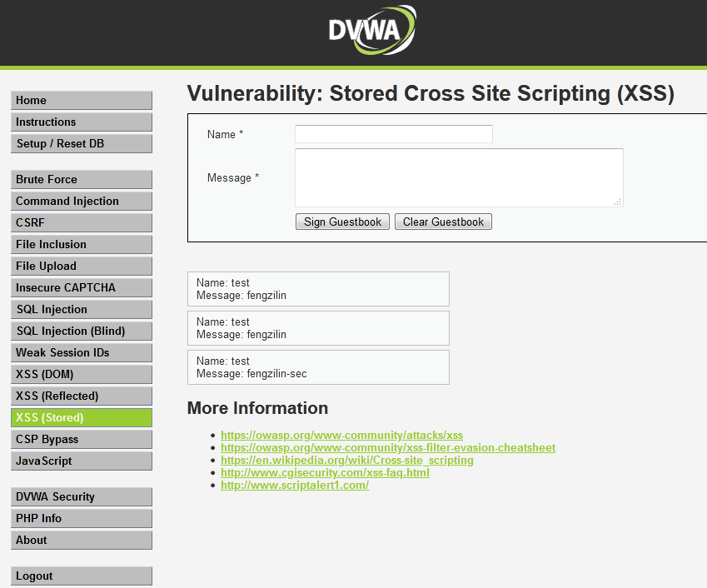
Task: Open the Instructions page
Action: (82, 122)
